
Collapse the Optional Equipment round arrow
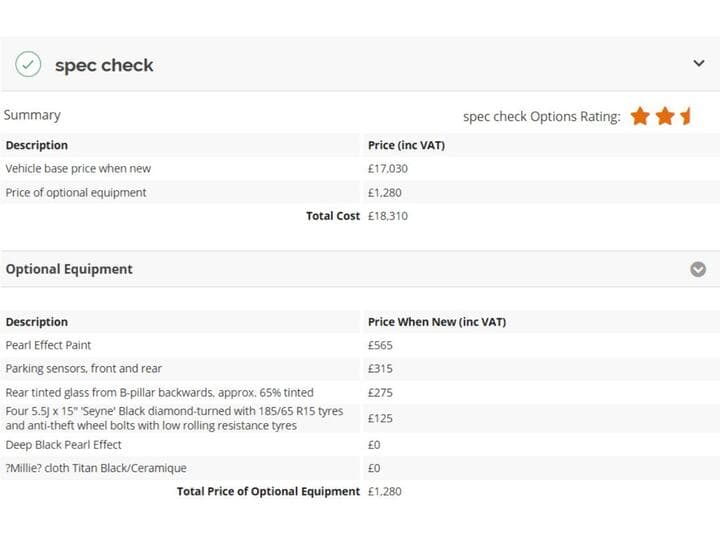(698, 269)
